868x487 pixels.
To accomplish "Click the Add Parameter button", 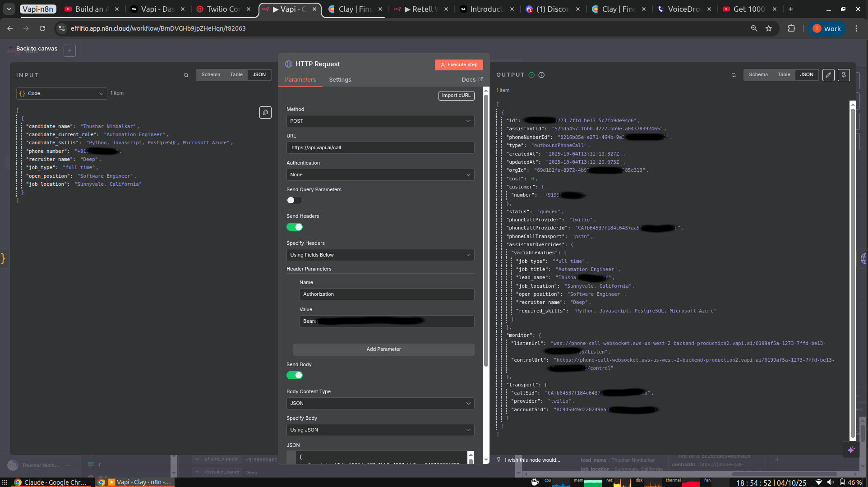I will point(383,349).
